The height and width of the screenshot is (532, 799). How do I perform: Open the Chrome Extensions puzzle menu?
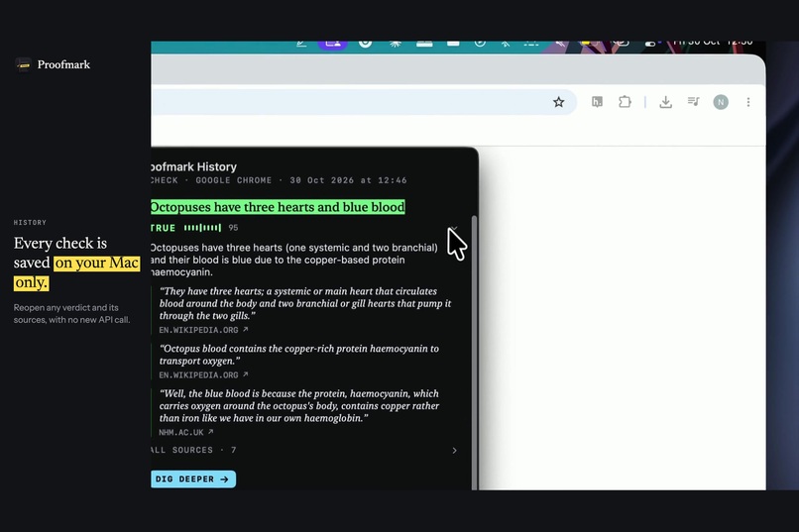pyautogui.click(x=625, y=102)
